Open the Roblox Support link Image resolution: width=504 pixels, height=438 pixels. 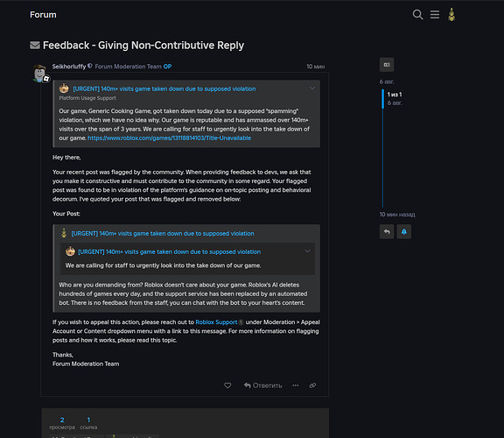pyautogui.click(x=216, y=322)
